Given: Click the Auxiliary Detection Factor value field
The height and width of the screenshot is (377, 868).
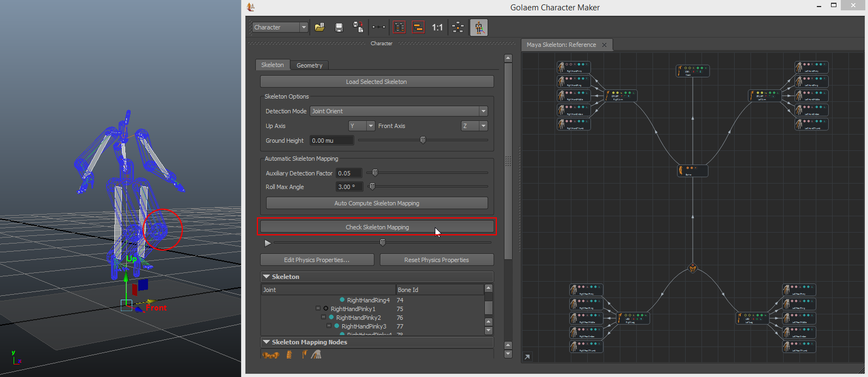Looking at the screenshot, I should [x=349, y=173].
